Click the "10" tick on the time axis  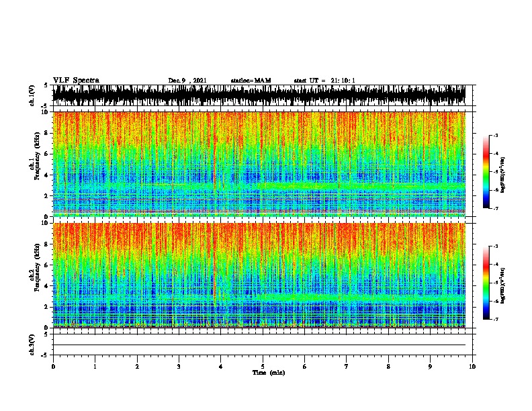(472, 367)
